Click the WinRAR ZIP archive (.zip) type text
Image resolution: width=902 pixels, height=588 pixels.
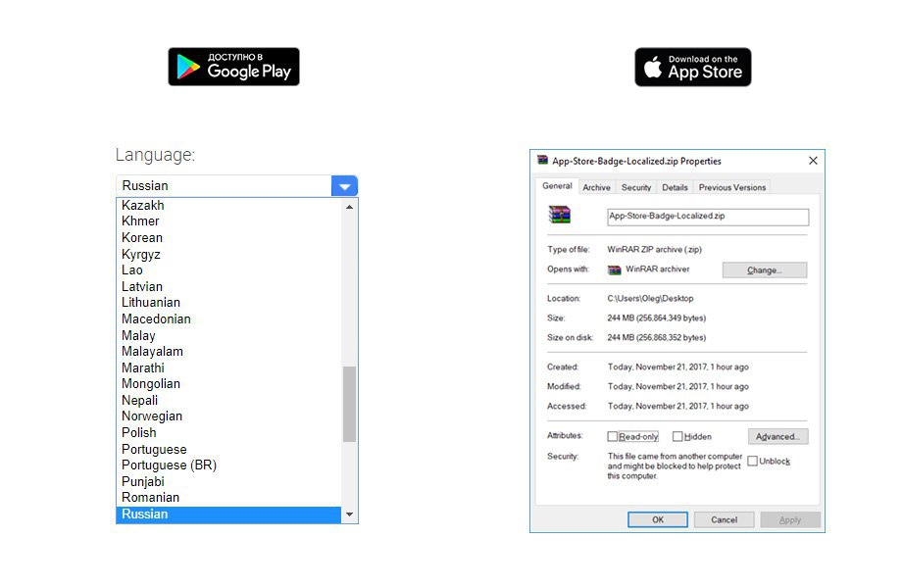click(x=655, y=250)
